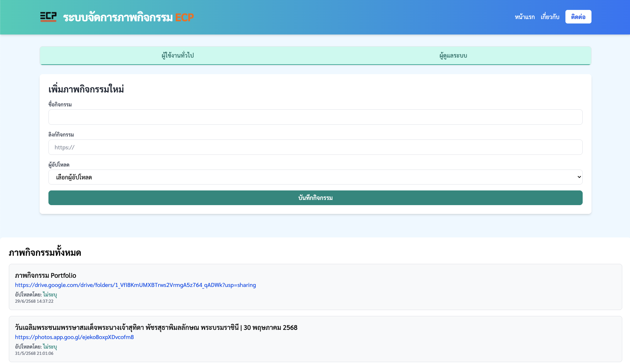Image resolution: width=630 pixels, height=364 pixels.
Task: Click the บันทึกกิจกรรม save button
Action: click(x=315, y=198)
